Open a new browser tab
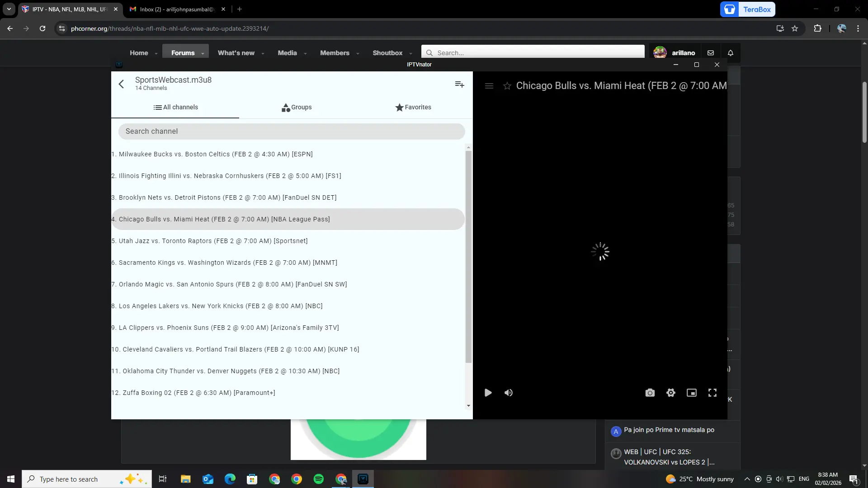 240,9
